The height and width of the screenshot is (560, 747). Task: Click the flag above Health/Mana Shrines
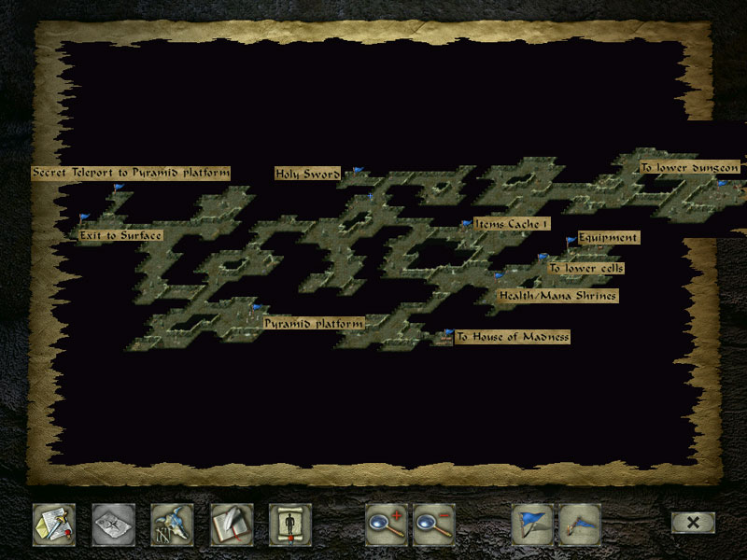pyautogui.click(x=499, y=275)
